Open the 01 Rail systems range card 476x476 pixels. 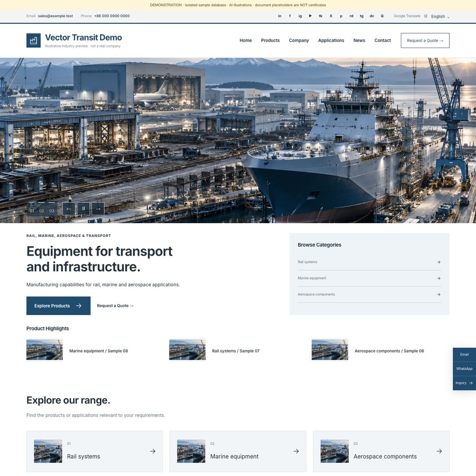(94, 451)
